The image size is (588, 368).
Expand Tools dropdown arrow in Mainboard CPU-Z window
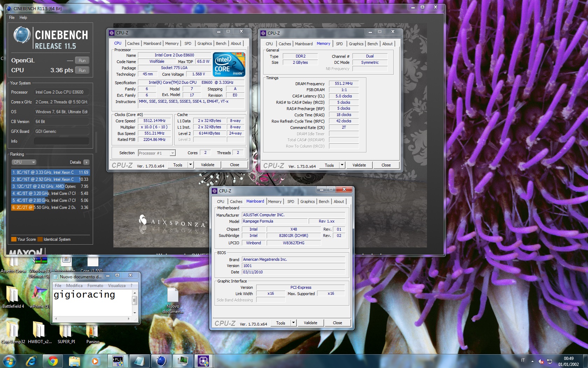click(x=293, y=323)
